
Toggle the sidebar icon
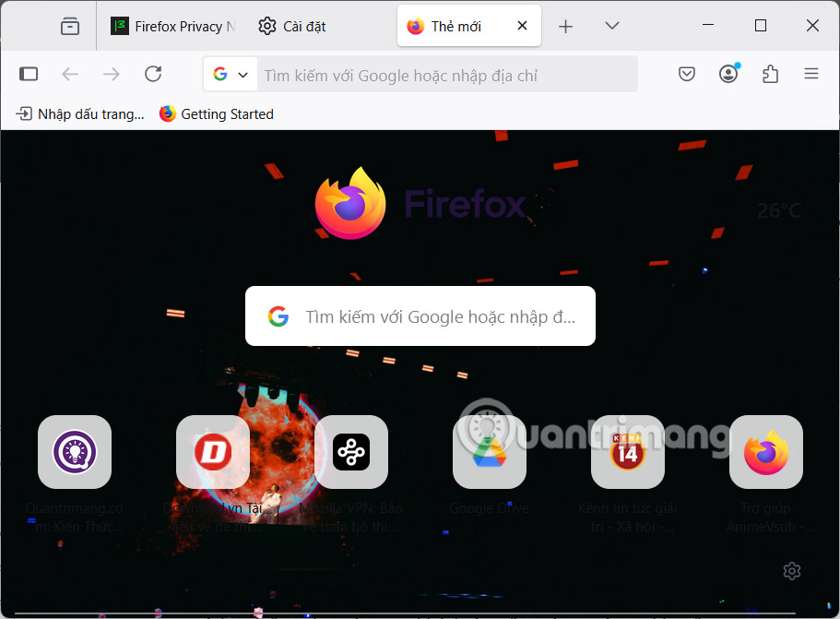(x=29, y=73)
